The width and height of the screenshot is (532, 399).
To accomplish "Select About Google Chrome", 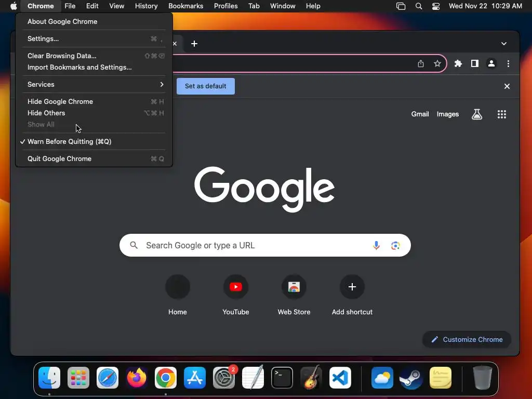I will click(x=94, y=21).
